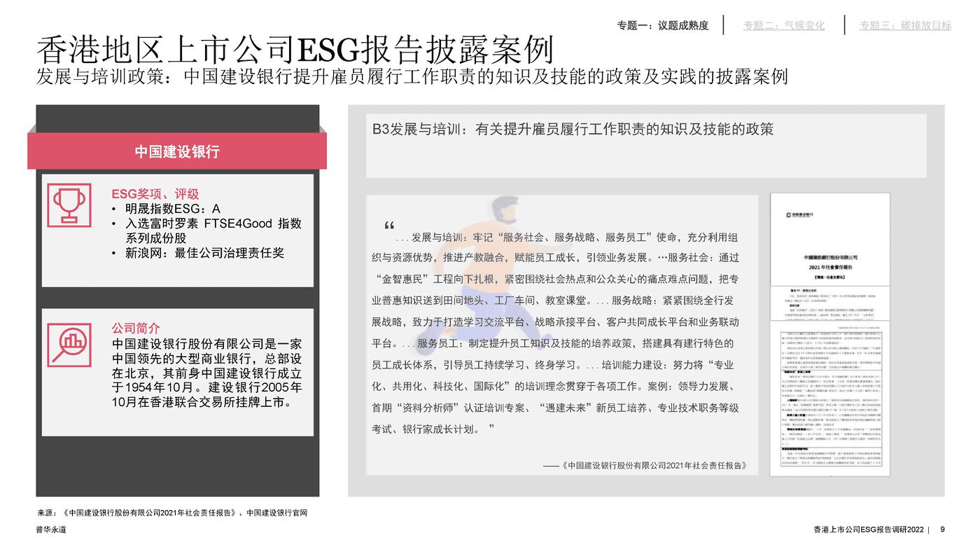This screenshot has height=552, width=980.
Task: Click the subtitle starting 发展与培训政策
Action: click(x=412, y=76)
